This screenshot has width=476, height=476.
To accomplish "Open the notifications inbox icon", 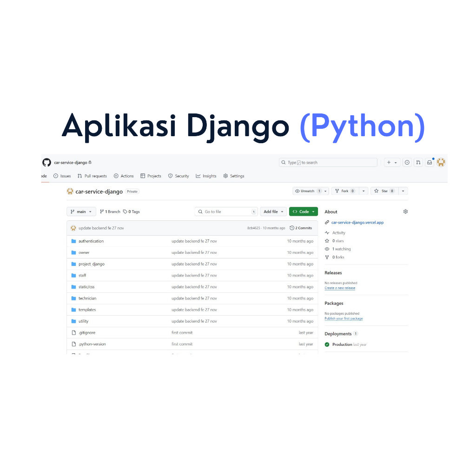I will 430,162.
